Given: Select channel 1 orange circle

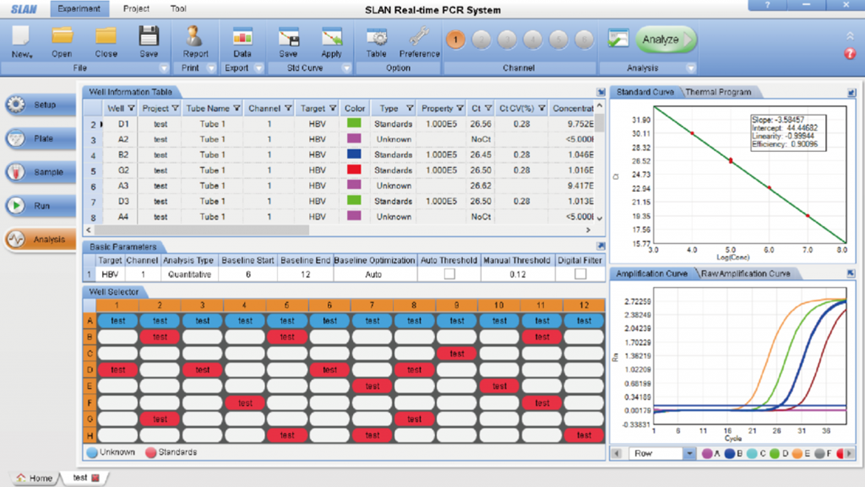Looking at the screenshot, I should [455, 39].
